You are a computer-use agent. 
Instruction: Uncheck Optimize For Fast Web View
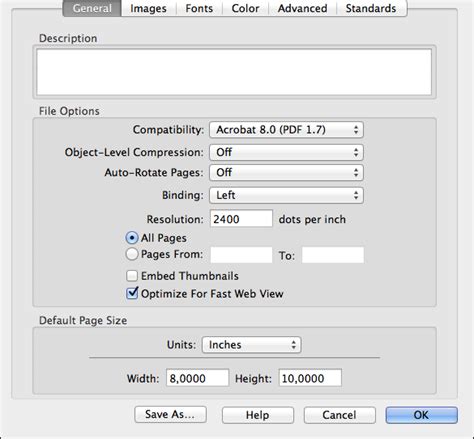click(x=132, y=293)
